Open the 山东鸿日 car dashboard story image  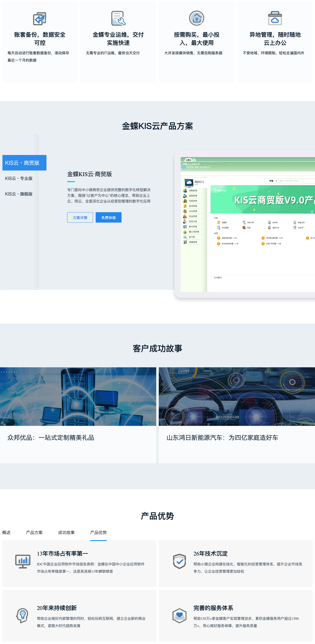237,396
